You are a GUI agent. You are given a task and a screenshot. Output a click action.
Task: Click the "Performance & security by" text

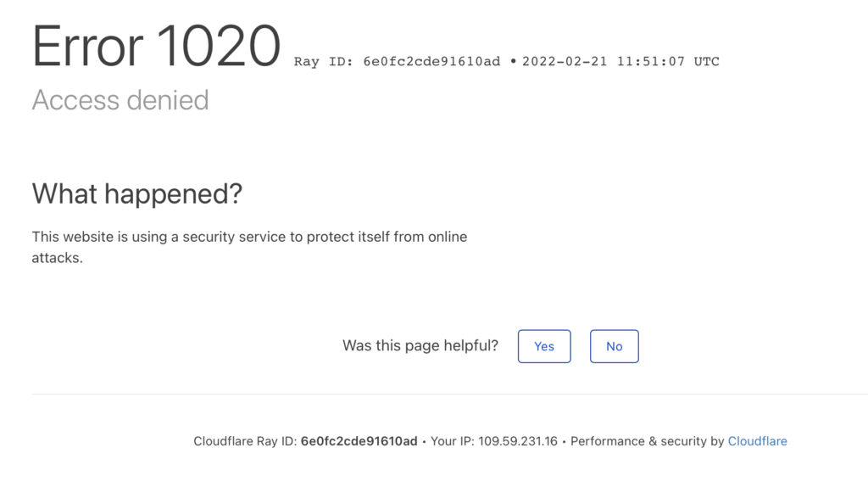[647, 441]
